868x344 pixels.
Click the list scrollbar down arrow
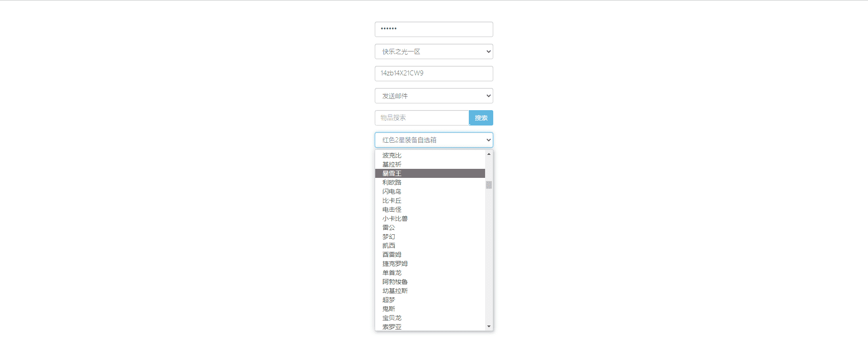coord(489,326)
